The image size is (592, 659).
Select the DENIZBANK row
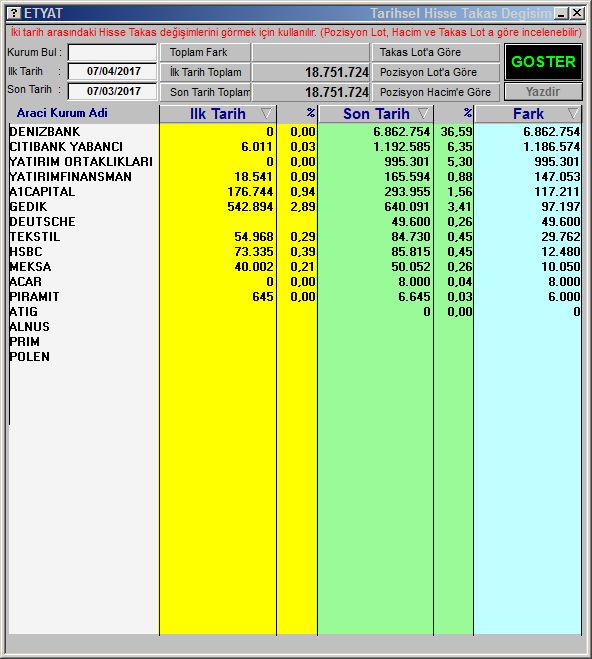[x=295, y=132]
